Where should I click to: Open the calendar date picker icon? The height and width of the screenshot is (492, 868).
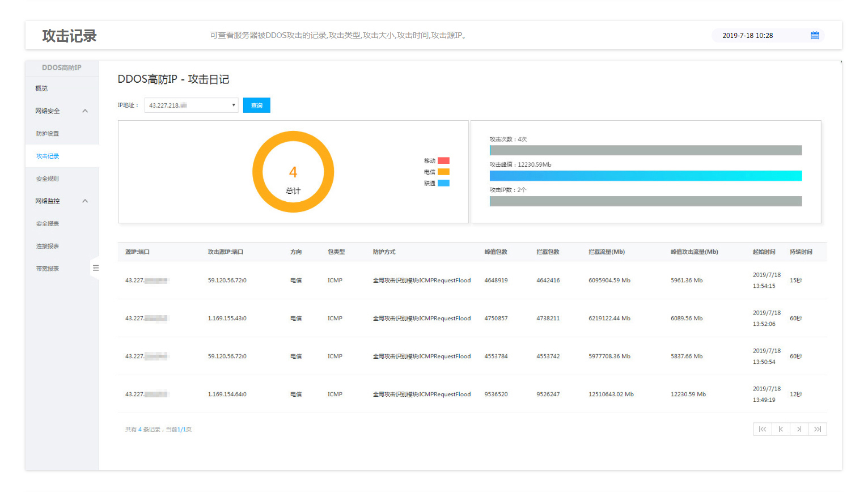click(x=815, y=35)
